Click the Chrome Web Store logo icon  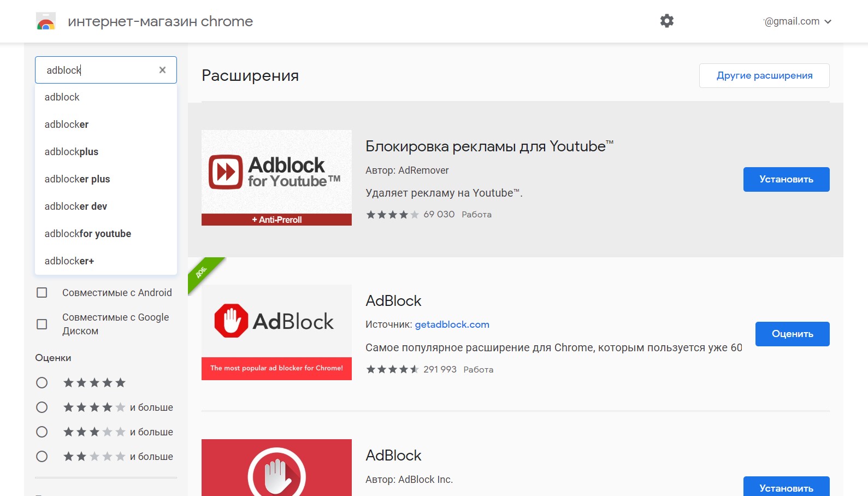[x=46, y=21]
